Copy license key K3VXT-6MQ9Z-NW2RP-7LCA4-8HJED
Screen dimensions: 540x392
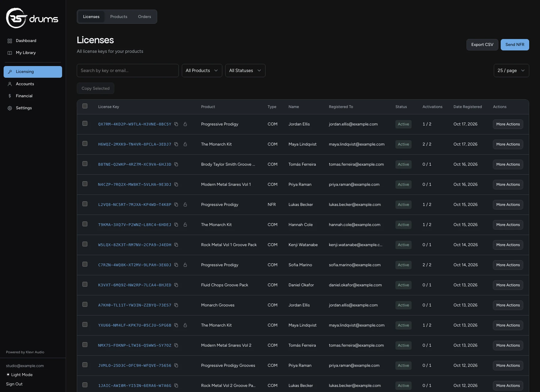(176, 285)
